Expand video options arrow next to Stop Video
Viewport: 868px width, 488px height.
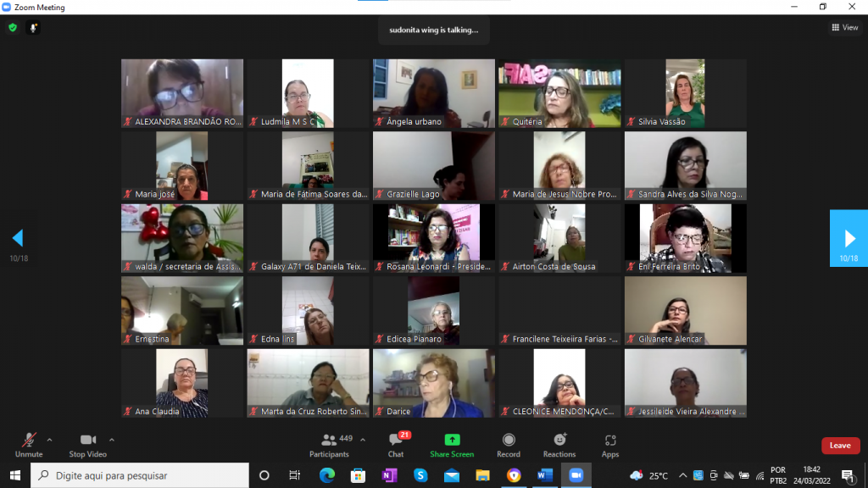coord(112,440)
